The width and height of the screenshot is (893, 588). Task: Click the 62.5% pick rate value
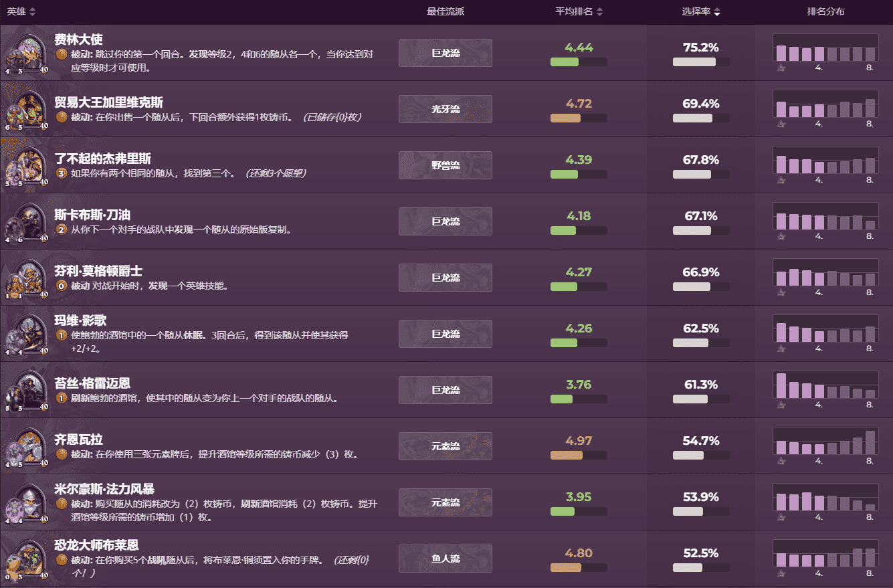[x=701, y=328]
